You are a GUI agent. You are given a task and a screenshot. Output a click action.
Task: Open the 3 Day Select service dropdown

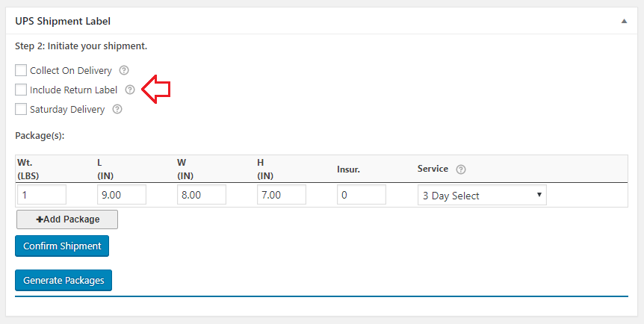(482, 195)
